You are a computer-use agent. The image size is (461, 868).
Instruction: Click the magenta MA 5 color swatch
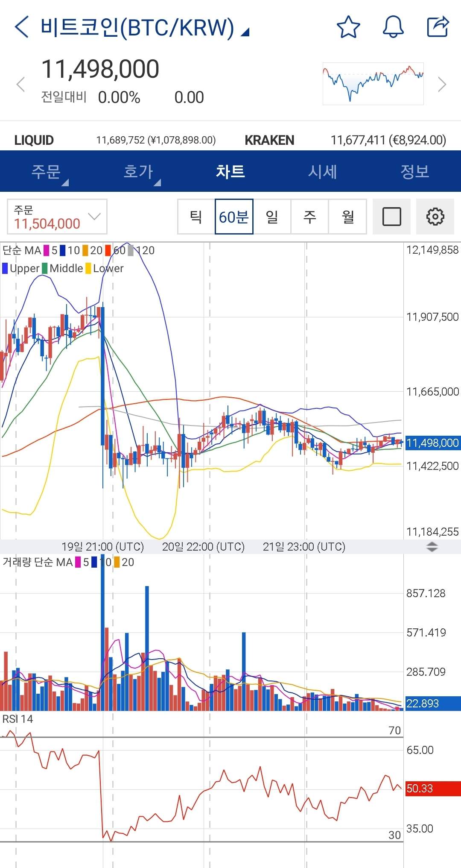(x=47, y=250)
